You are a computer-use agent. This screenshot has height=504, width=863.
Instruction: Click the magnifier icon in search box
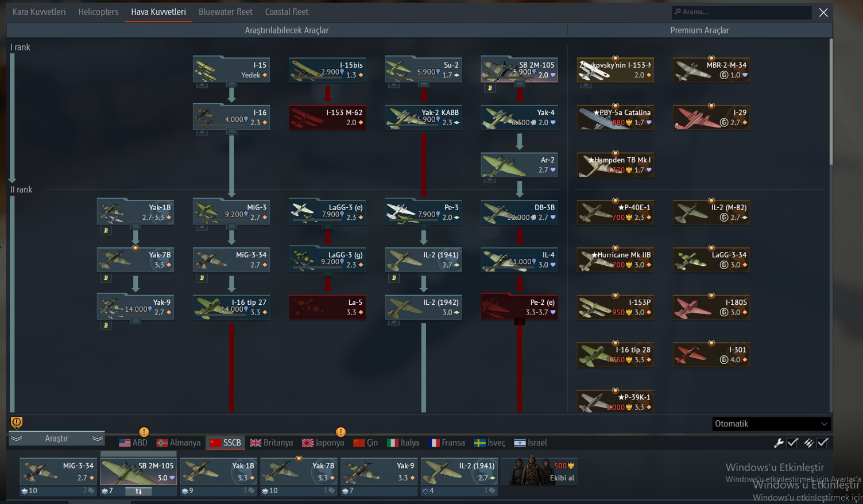[678, 11]
